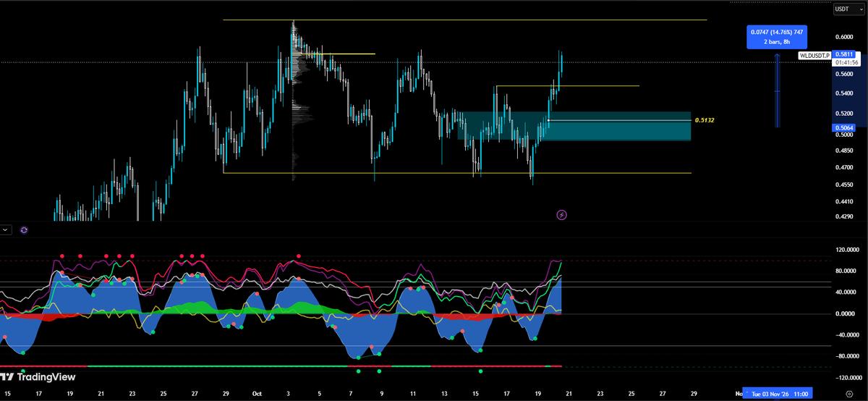Click the 0.4290 price axis value

coord(845,217)
